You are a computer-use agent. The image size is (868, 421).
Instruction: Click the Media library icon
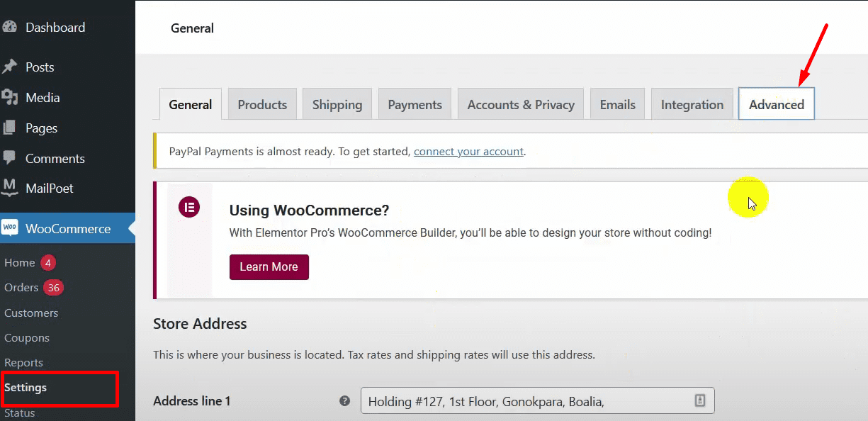(x=9, y=98)
